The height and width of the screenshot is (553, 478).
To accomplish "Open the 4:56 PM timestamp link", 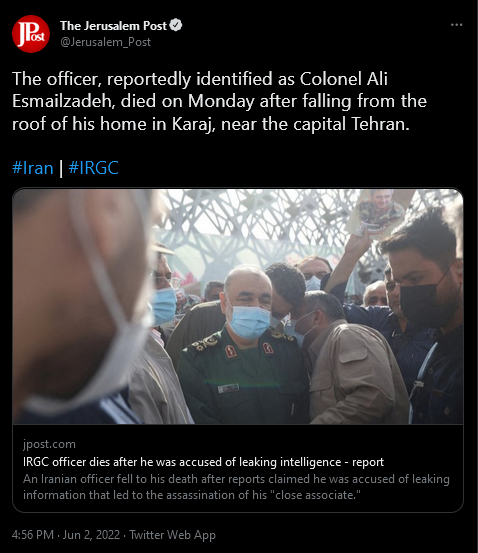I will click(x=33, y=535).
